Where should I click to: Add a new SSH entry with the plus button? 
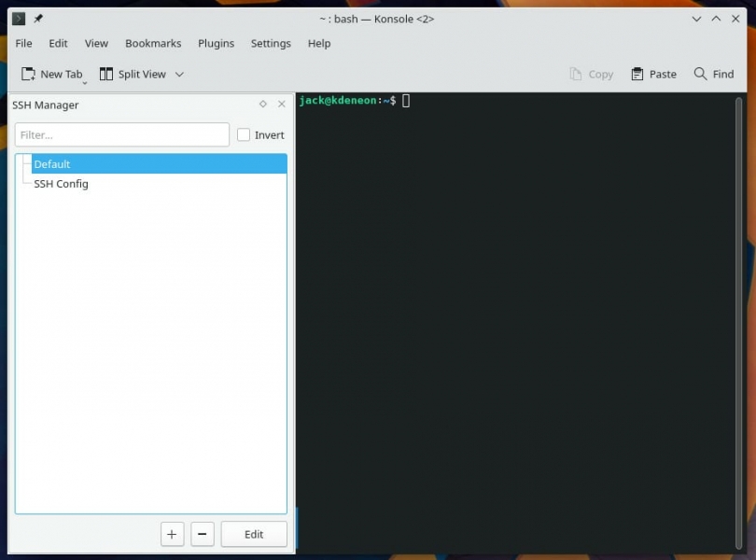pyautogui.click(x=172, y=534)
